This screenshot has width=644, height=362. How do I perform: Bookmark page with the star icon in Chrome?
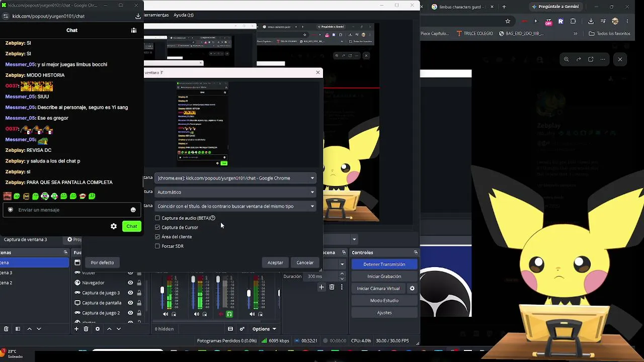(x=508, y=21)
